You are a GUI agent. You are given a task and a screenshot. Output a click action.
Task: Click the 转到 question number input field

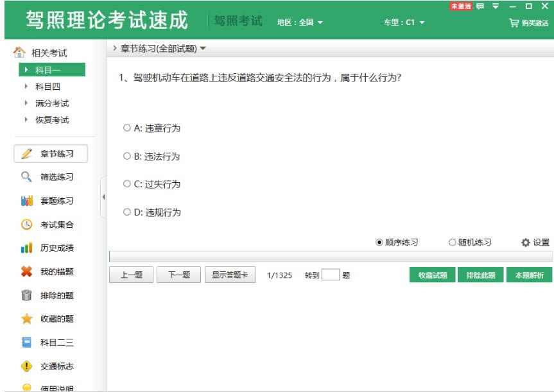[x=331, y=275]
